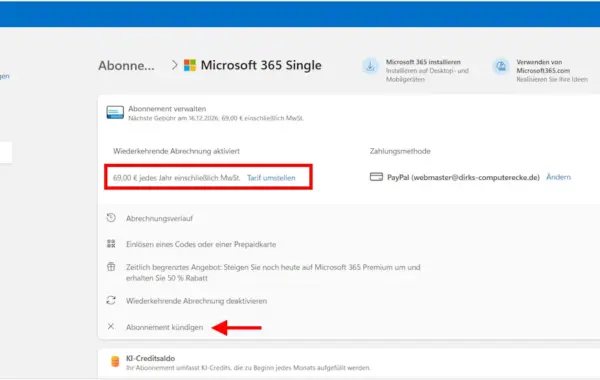Click the text 69,00 € jedes Jahr einschließlich MwSt.
600x380 pixels.
[176, 178]
